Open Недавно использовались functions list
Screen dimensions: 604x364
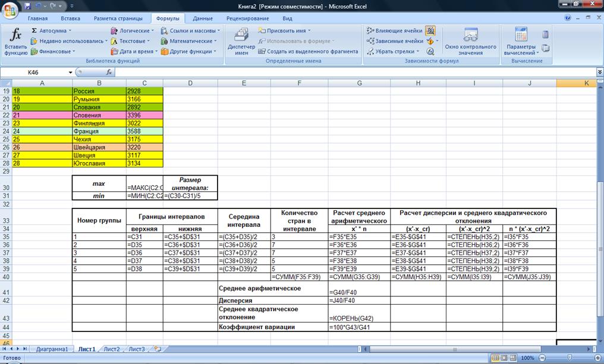click(69, 41)
